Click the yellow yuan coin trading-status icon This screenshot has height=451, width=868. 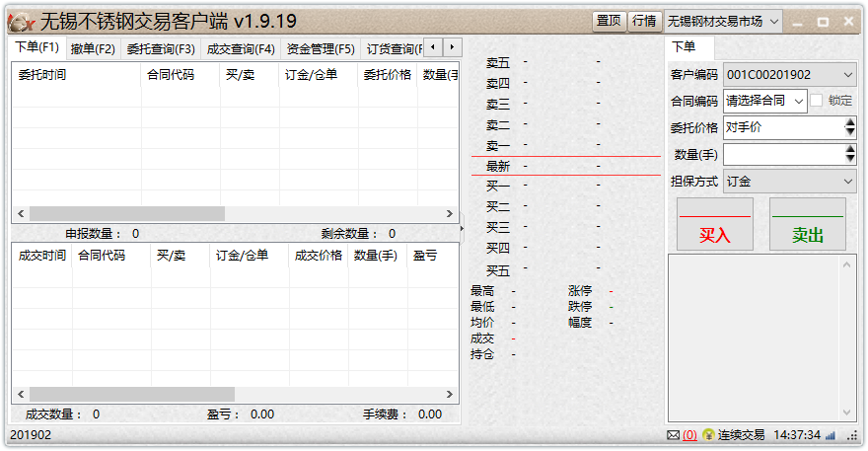(708, 435)
